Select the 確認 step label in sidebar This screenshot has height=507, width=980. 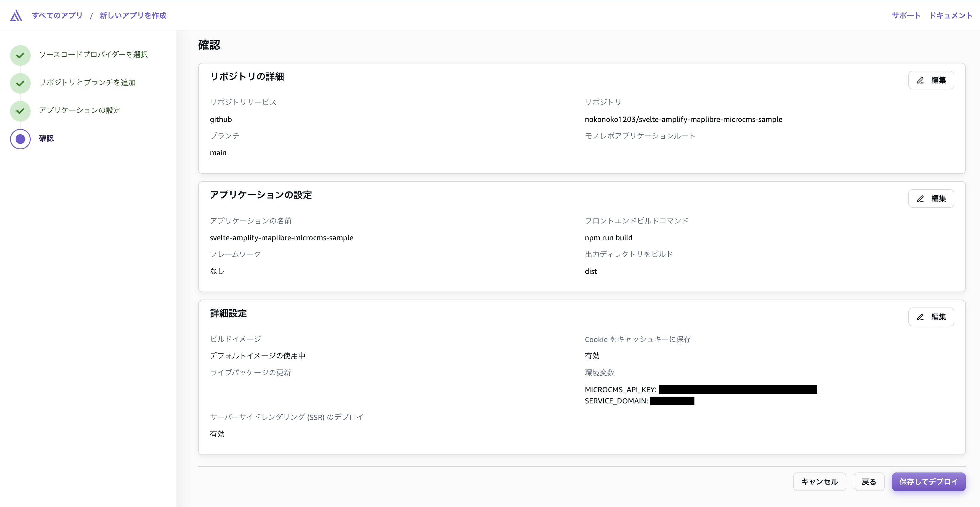point(46,138)
